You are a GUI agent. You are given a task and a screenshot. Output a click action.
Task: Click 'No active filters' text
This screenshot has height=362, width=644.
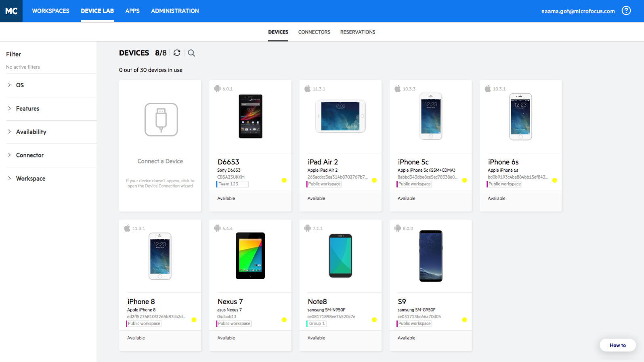click(23, 67)
